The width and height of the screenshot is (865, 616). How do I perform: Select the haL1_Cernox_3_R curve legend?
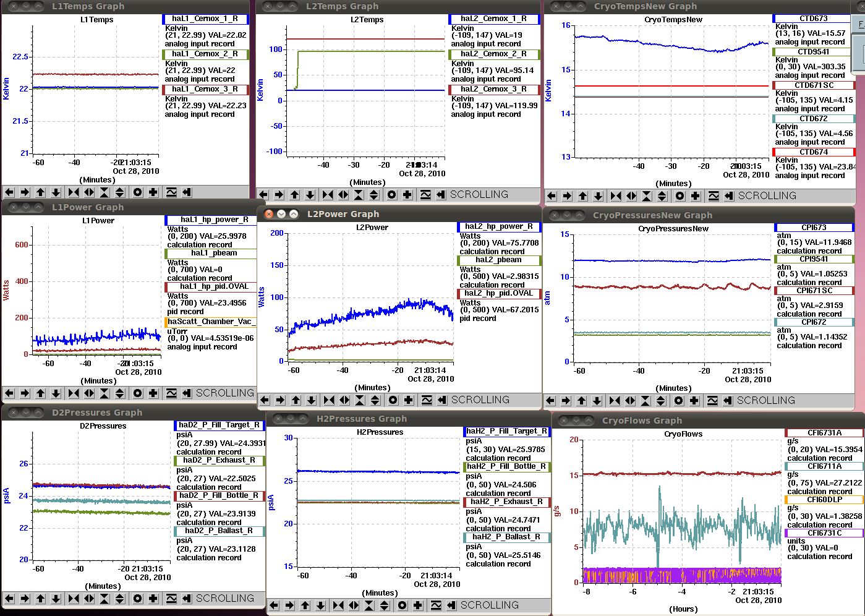205,90
